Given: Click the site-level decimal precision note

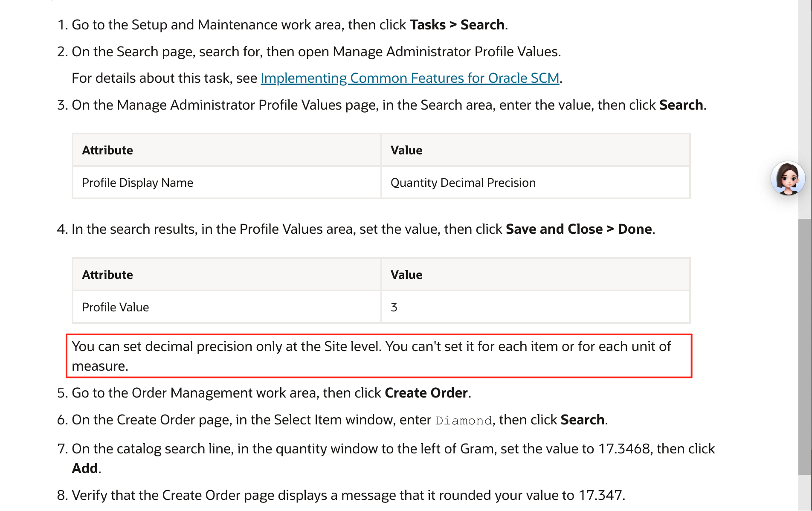Looking at the screenshot, I should pyautogui.click(x=379, y=356).
